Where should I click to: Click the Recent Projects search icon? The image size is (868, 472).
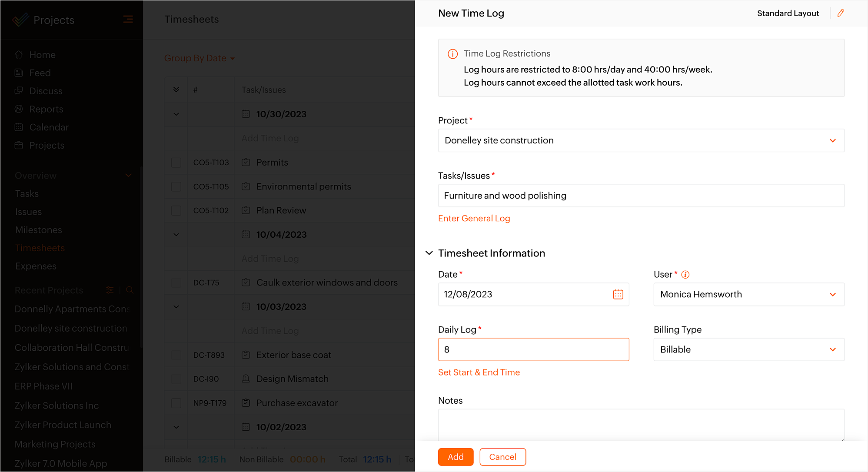pyautogui.click(x=130, y=290)
